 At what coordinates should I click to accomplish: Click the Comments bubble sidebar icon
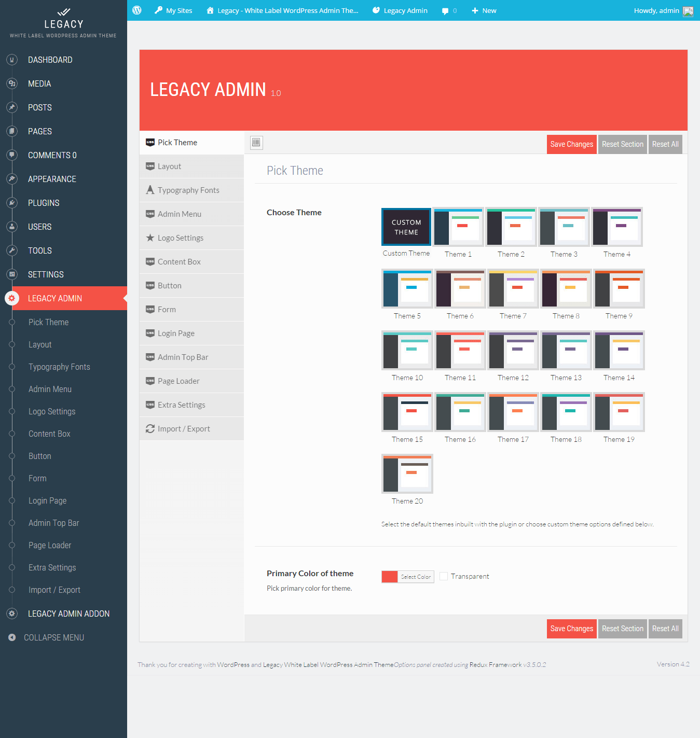12,155
